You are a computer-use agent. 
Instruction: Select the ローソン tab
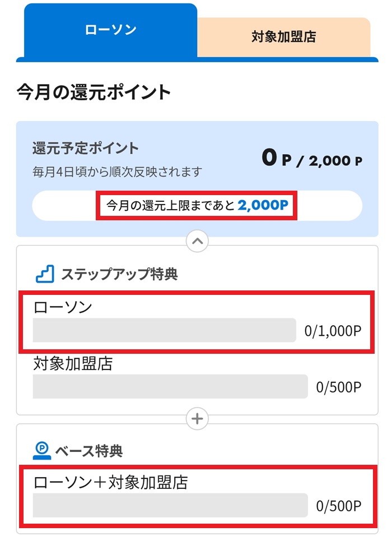(x=110, y=30)
